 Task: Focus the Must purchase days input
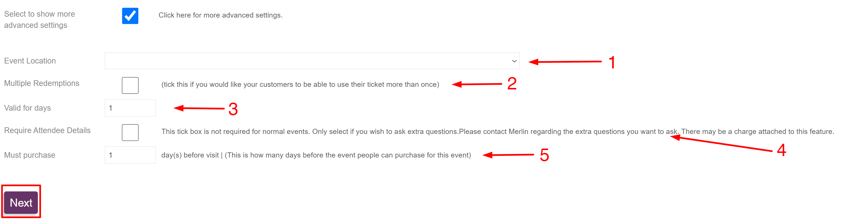point(130,155)
